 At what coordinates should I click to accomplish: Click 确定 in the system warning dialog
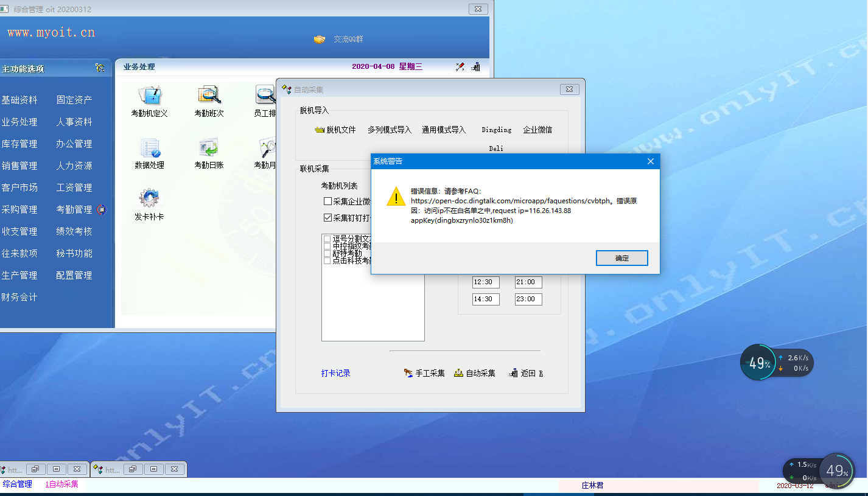tap(621, 258)
